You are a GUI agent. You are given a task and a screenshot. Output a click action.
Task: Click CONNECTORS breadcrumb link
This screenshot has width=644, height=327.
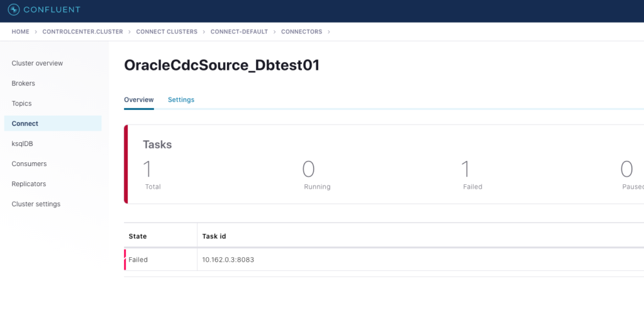[301, 31]
